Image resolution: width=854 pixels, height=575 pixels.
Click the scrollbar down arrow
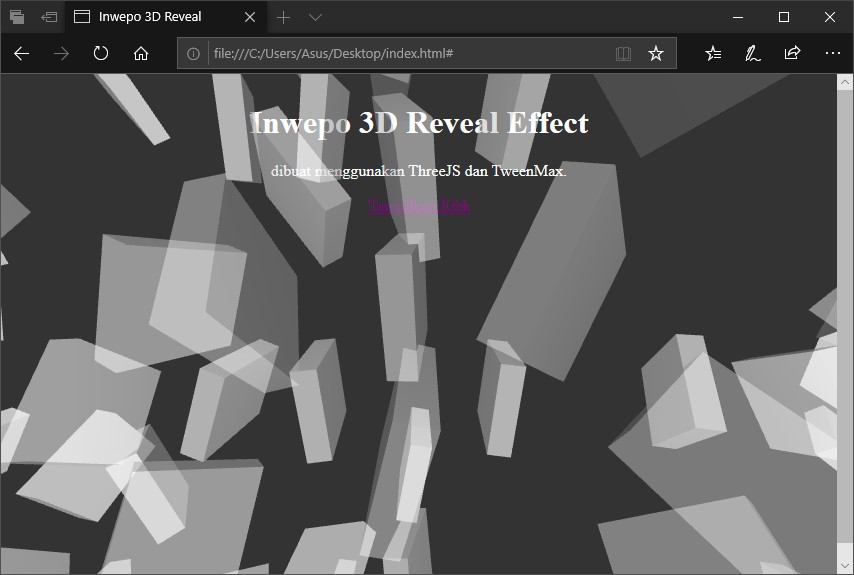click(845, 566)
